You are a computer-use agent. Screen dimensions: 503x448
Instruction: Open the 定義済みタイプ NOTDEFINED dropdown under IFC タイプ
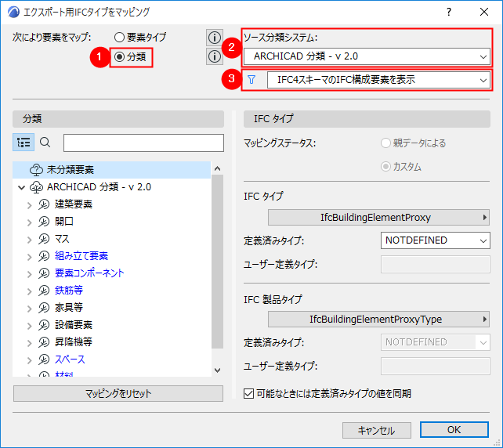tap(436, 240)
